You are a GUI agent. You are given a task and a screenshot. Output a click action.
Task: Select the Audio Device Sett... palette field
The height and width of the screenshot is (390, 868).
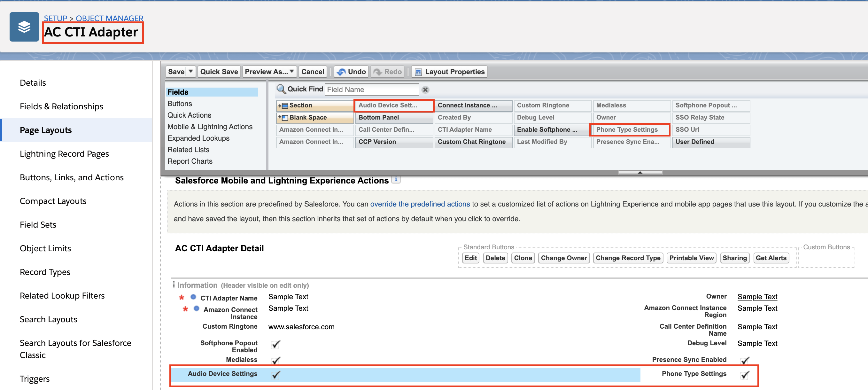pyautogui.click(x=394, y=105)
